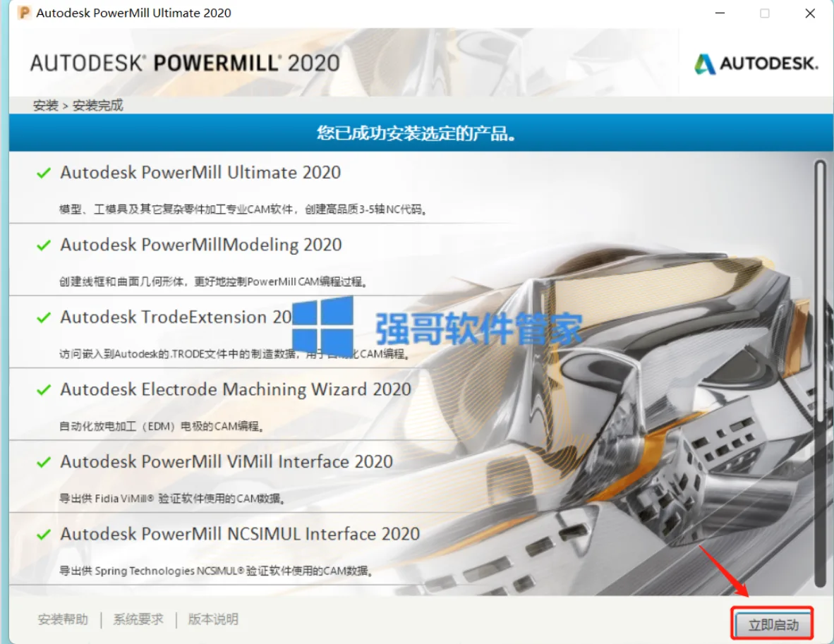Click description mentioning Fidia ViMill
The height and width of the screenshot is (644, 834).
[172, 499]
